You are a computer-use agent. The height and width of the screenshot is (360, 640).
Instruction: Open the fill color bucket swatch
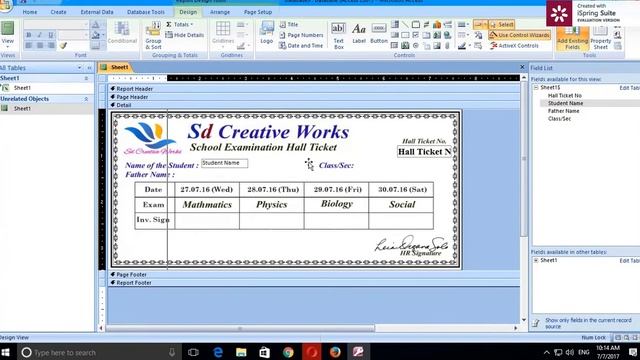tap(96, 36)
